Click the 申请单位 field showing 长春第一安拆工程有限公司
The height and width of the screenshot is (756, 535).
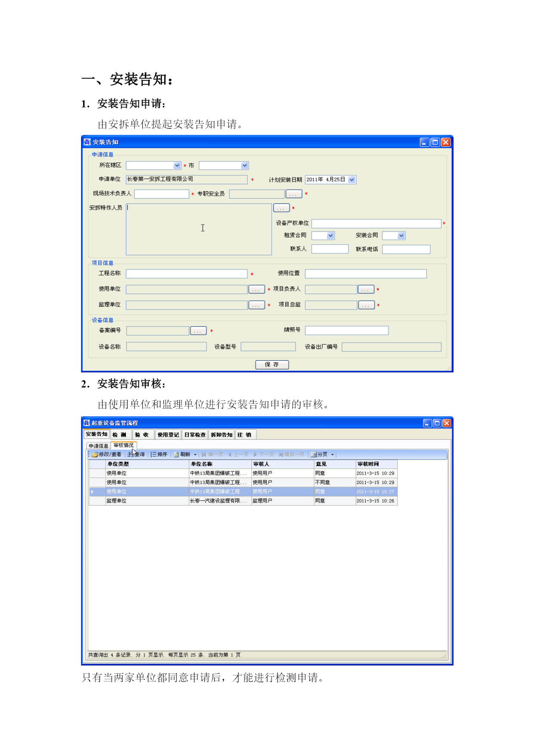[x=187, y=180]
